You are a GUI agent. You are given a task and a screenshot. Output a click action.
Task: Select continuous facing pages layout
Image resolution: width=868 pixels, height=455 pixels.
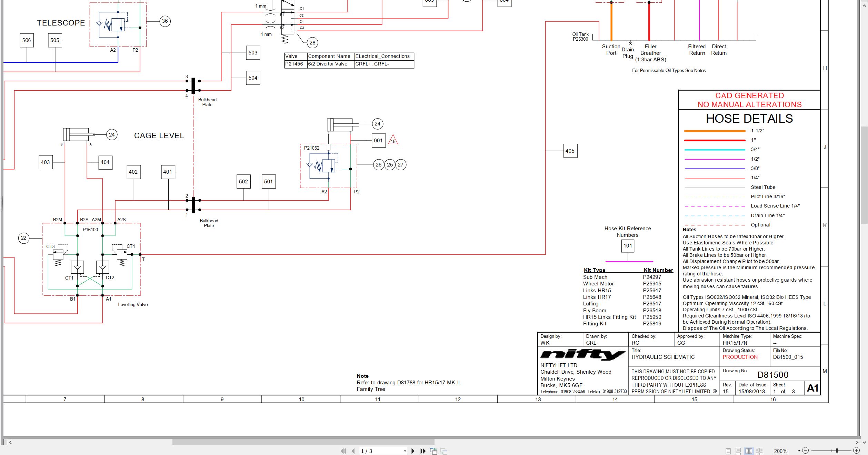pos(759,451)
